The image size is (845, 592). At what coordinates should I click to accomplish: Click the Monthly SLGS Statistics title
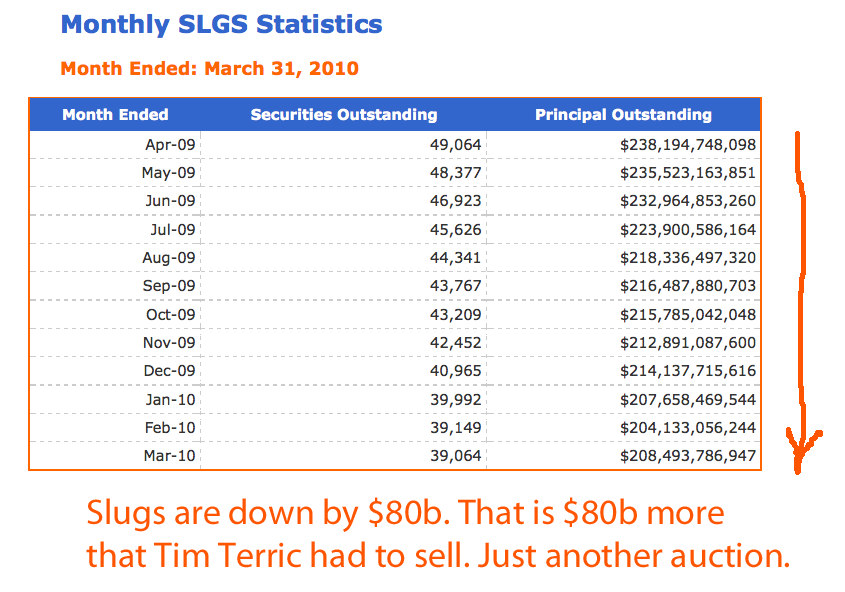click(221, 25)
